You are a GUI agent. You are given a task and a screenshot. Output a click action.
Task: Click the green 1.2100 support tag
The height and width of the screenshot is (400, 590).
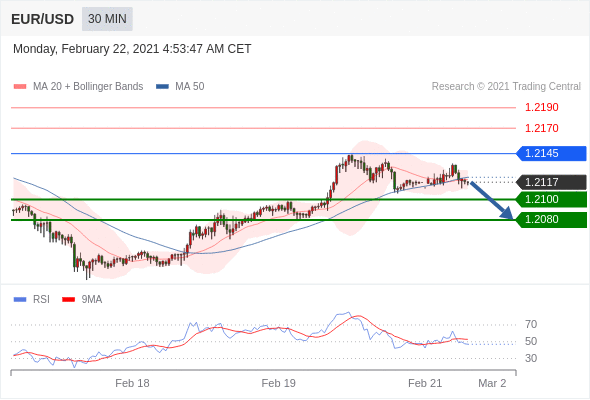[x=551, y=199]
